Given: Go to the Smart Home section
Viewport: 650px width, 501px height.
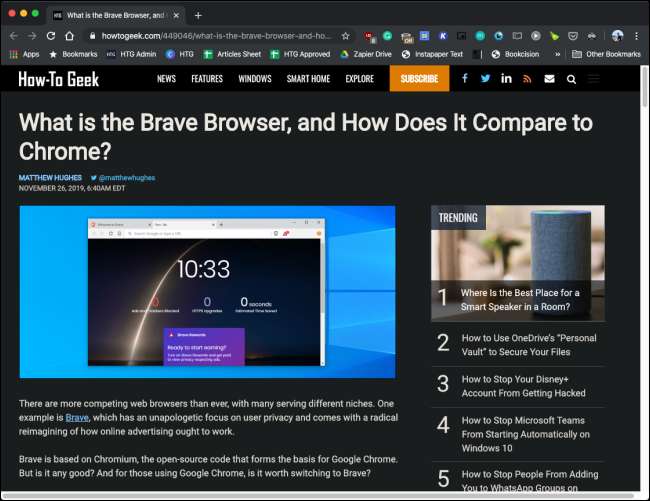Looking at the screenshot, I should point(309,78).
